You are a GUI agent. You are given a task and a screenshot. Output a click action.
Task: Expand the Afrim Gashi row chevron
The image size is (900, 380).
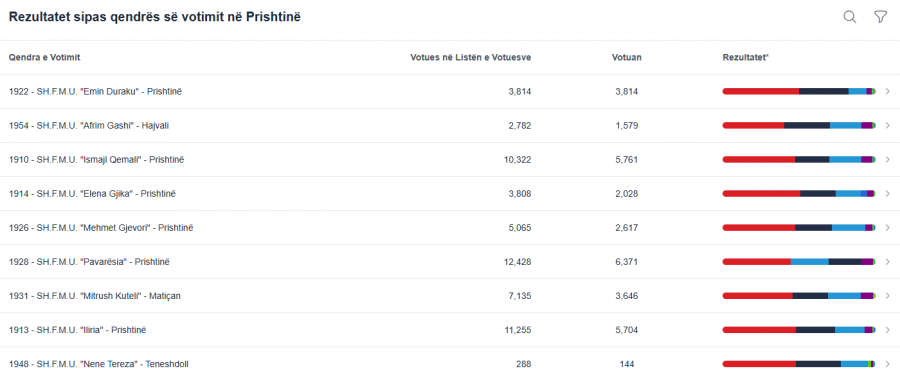click(887, 125)
